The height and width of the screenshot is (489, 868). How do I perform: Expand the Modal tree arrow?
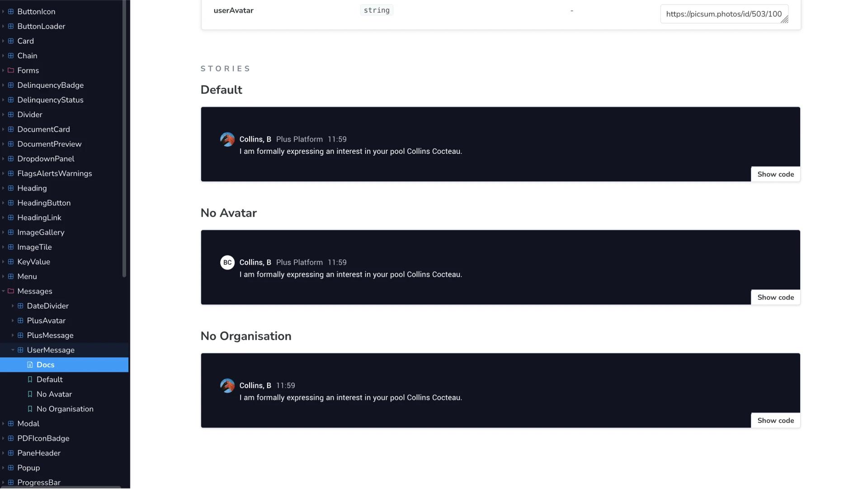3,424
